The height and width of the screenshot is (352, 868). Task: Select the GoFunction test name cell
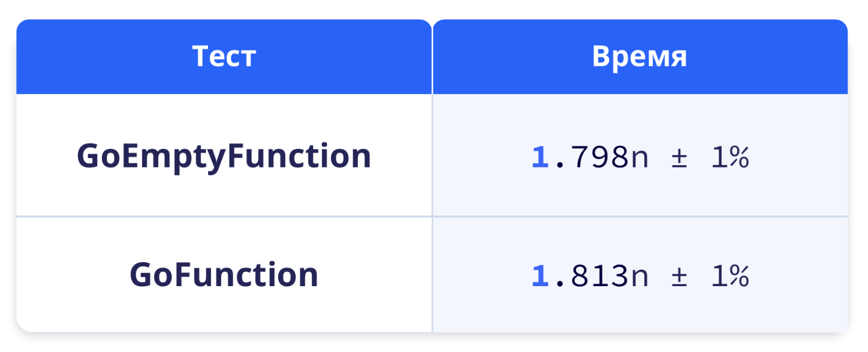tap(224, 275)
